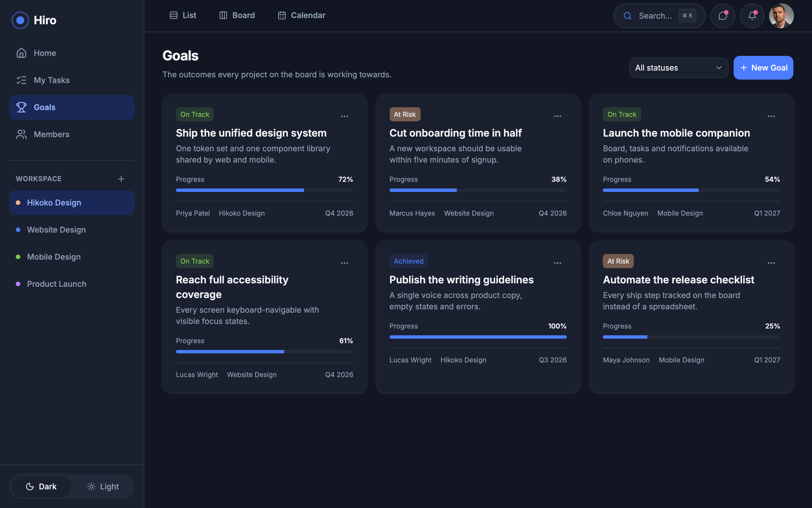Click the Achieved status badge
The image size is (812, 508).
[x=408, y=261]
